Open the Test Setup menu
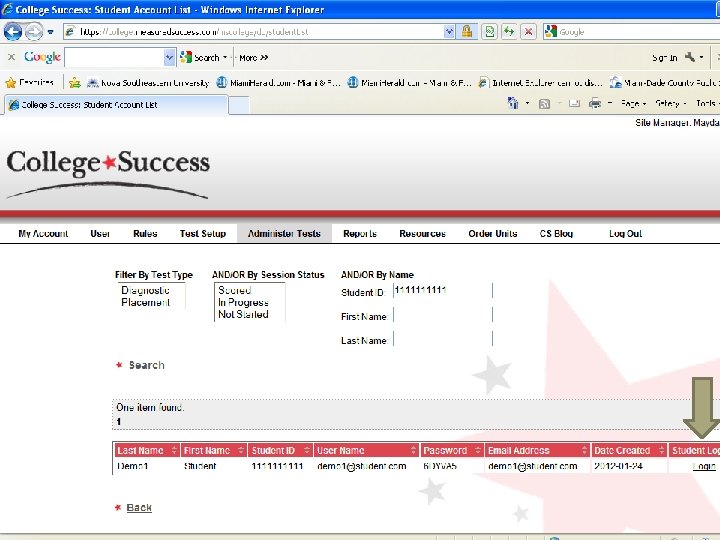This screenshot has height=540, width=720. (203, 233)
